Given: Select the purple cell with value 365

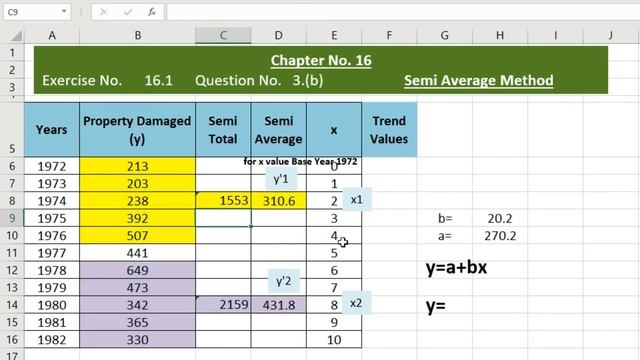Looking at the screenshot, I should click(138, 322).
